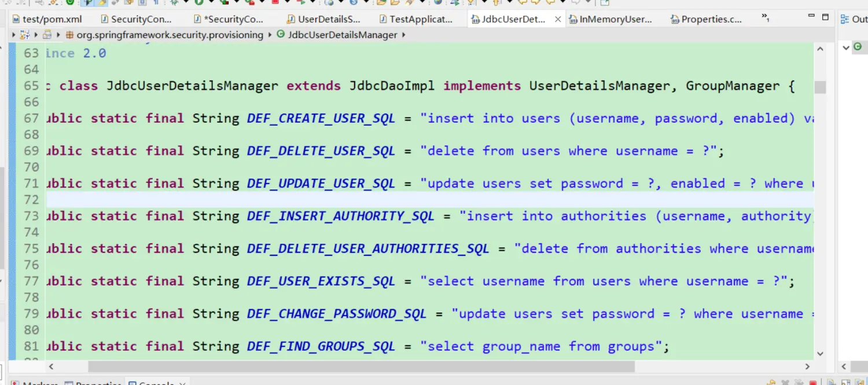
Task: Click line number 65 in the gutter
Action: 31,86
